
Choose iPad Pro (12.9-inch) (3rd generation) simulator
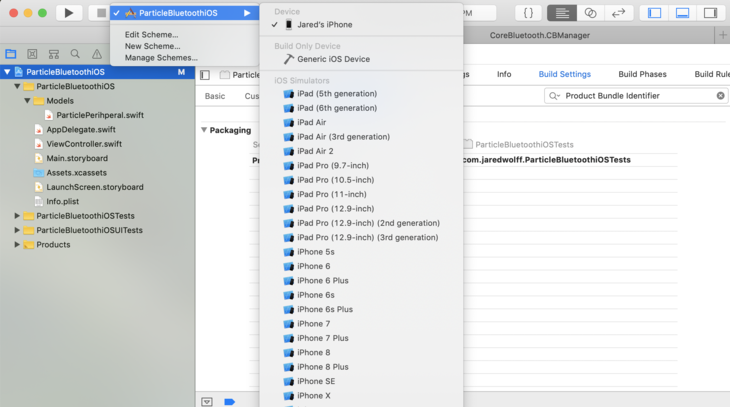(361, 237)
